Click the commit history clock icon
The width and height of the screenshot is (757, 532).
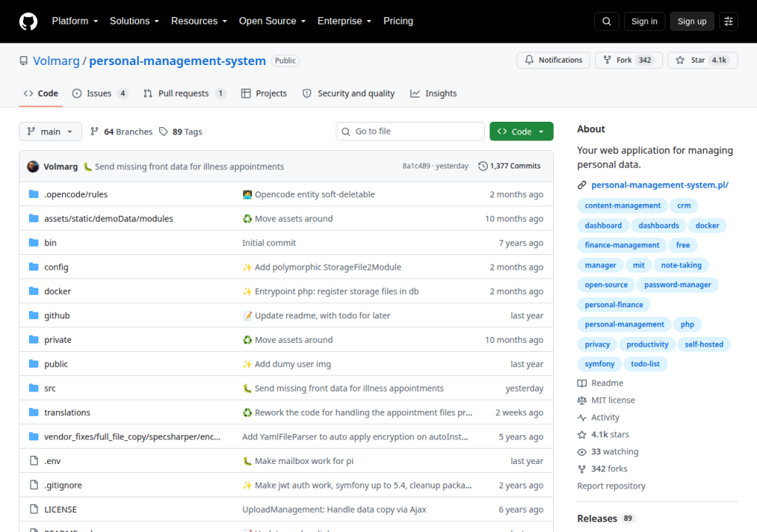tap(483, 166)
